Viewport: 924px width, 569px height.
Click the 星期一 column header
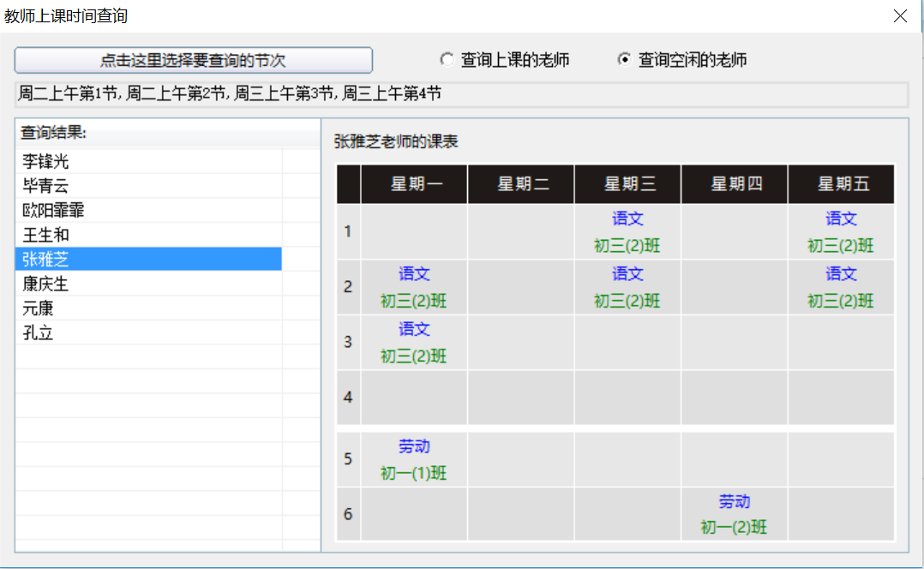click(414, 184)
